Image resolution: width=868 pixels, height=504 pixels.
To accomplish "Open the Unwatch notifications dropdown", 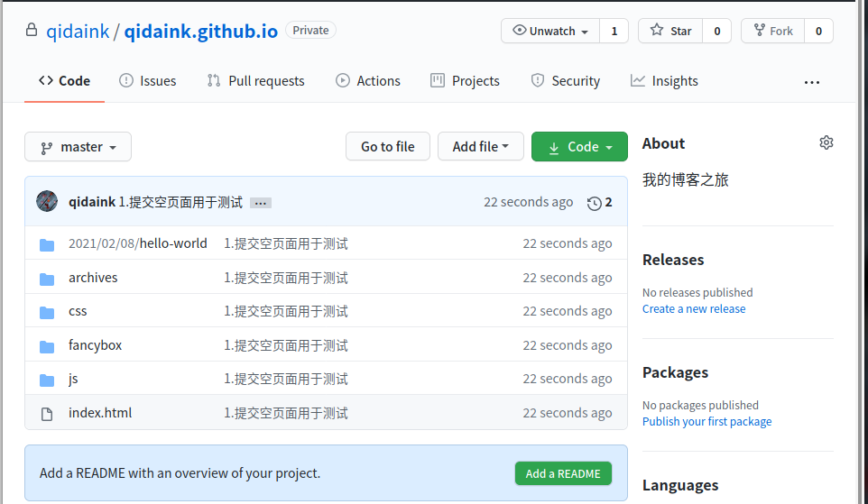I will point(549,31).
